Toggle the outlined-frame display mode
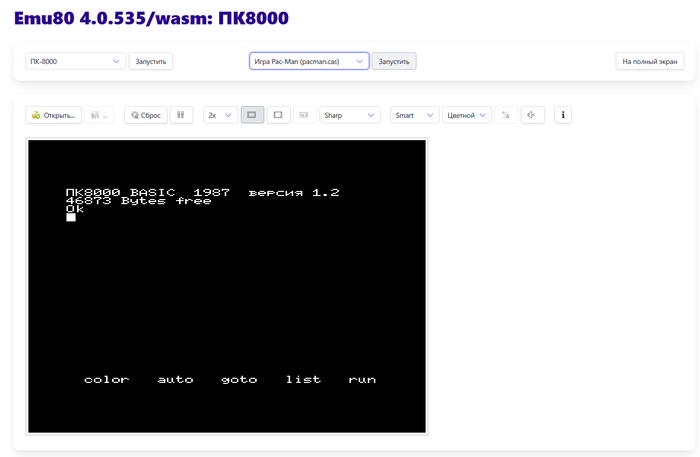 (x=278, y=115)
